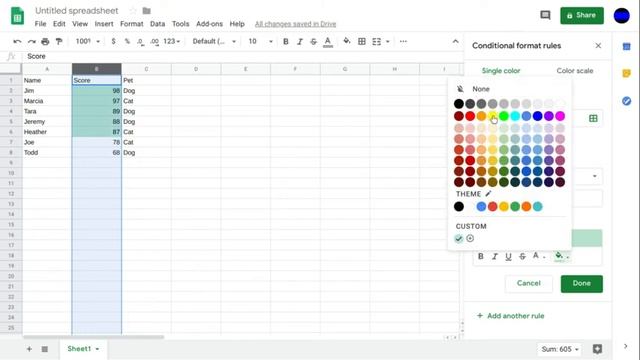Toggle bold in main toolbar
The height and width of the screenshot is (360, 640).
tap(286, 41)
